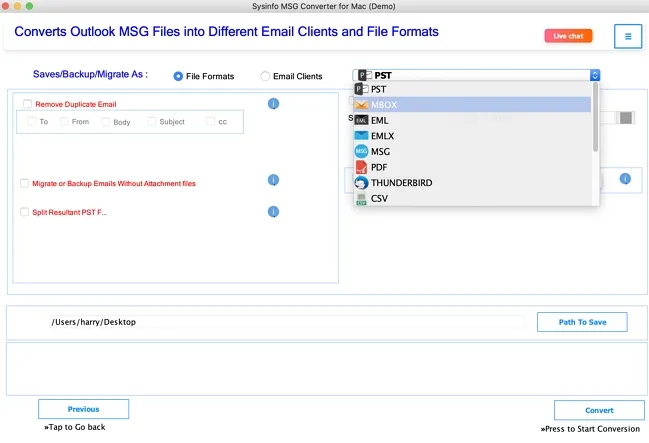Viewport: 649px width, 443px height.
Task: Click info icon beside Split Resultant PST
Action: [273, 212]
